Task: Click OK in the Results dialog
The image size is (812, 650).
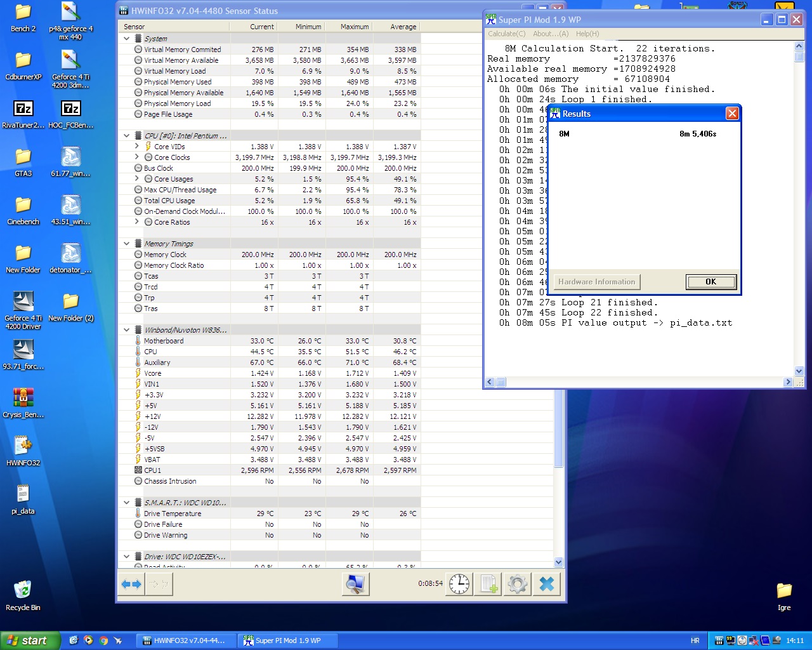Action: click(x=710, y=282)
